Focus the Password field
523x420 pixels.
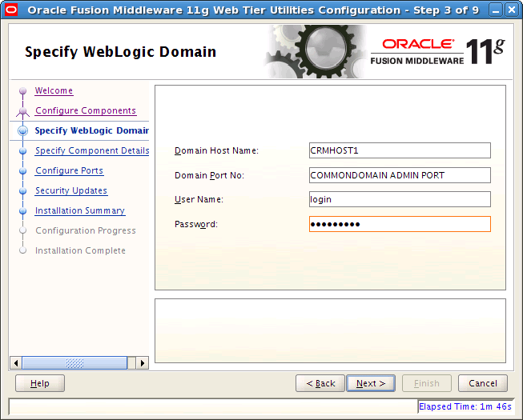[x=400, y=224]
